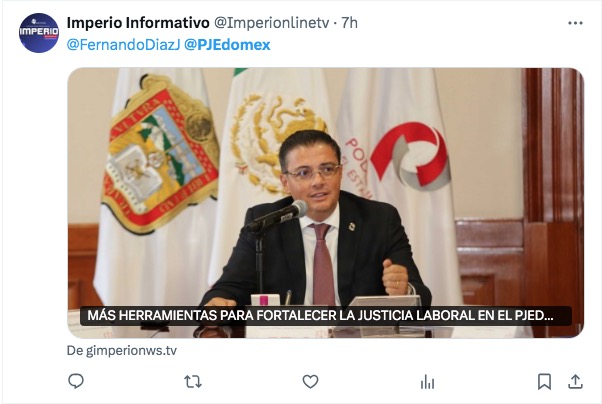This screenshot has height=404, width=602.
Task: Open the three-dot more options menu
Action: 575,23
